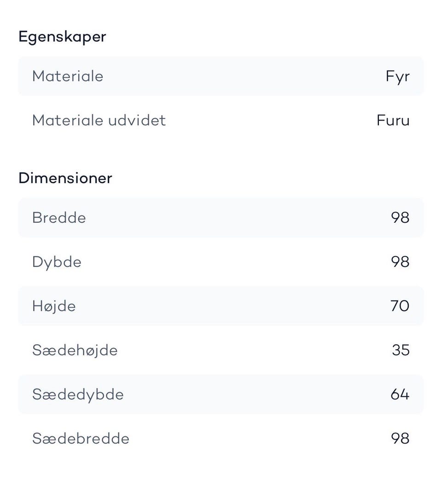The width and height of the screenshot is (442, 504).
Task: Click the Højde value 70
Action: 400,306
